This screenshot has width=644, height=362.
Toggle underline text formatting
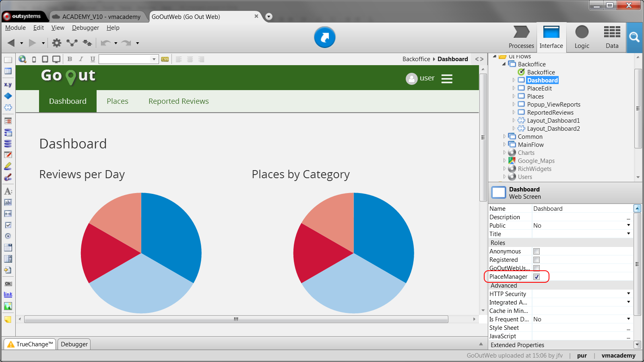point(93,59)
